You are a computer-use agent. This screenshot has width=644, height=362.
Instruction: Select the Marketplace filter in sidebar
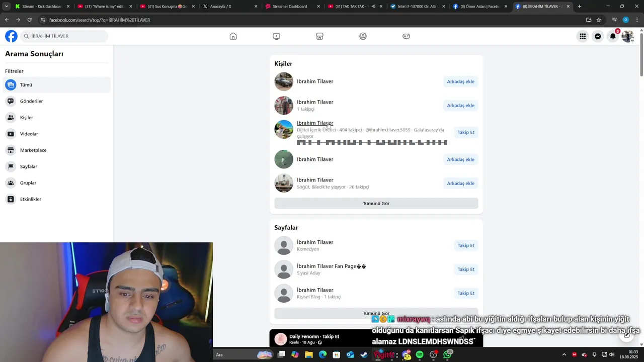click(x=57, y=150)
